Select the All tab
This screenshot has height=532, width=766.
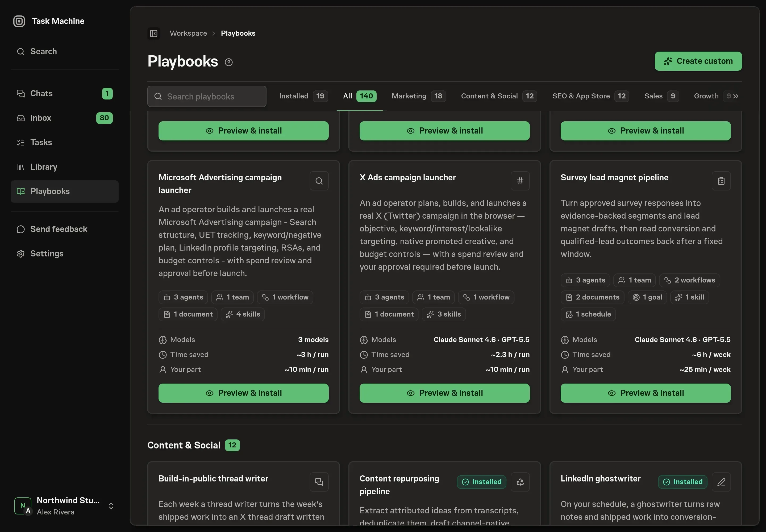coord(360,96)
